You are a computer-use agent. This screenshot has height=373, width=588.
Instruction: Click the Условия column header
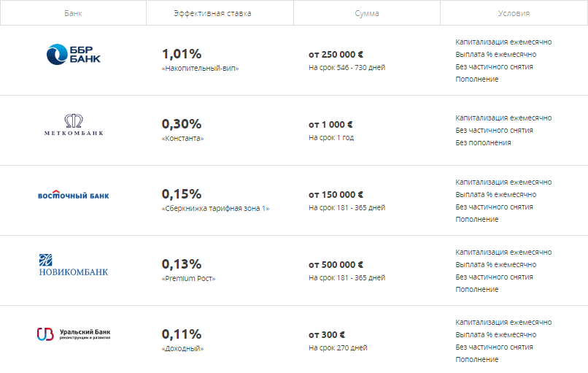514,13
